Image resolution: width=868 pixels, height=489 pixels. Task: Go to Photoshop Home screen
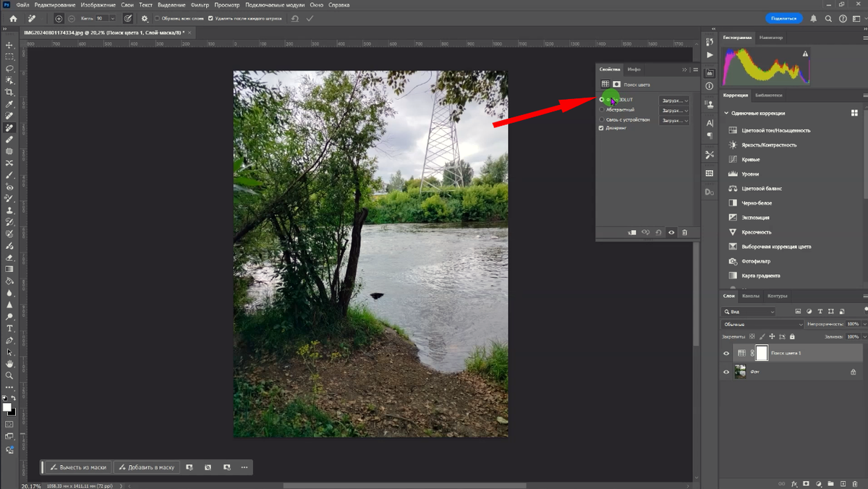point(13,18)
